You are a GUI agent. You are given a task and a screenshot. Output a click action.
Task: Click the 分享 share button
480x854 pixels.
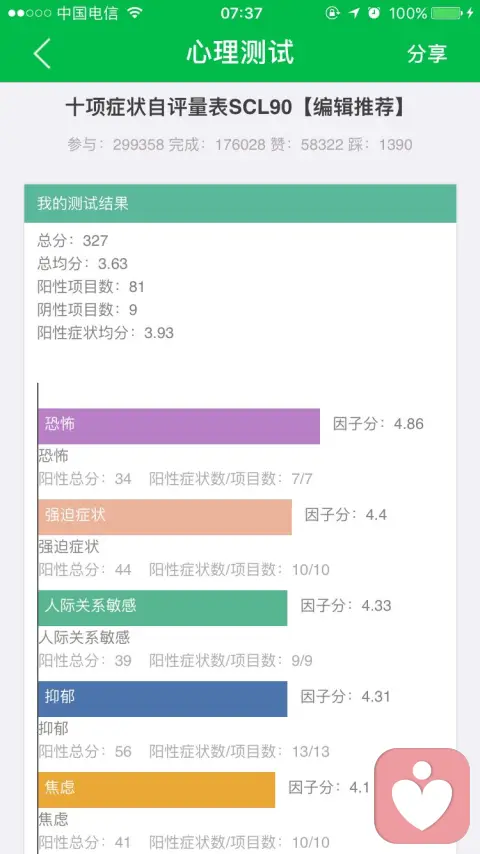[427, 53]
